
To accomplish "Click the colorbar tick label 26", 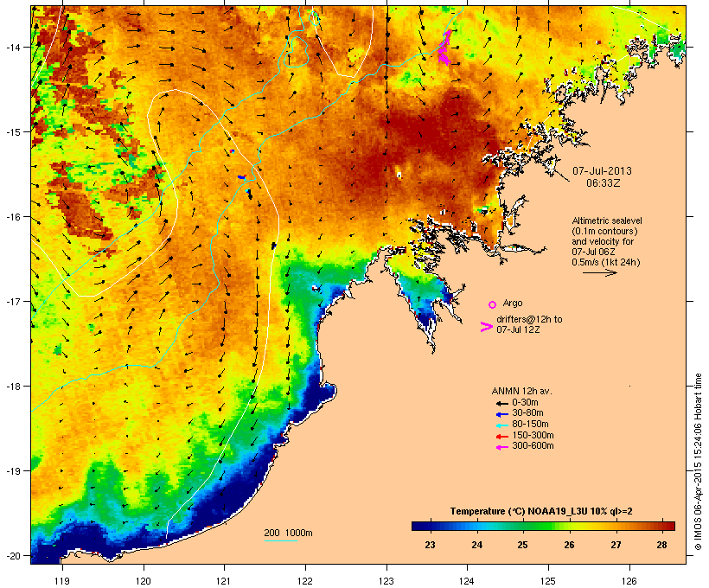I will (x=569, y=545).
